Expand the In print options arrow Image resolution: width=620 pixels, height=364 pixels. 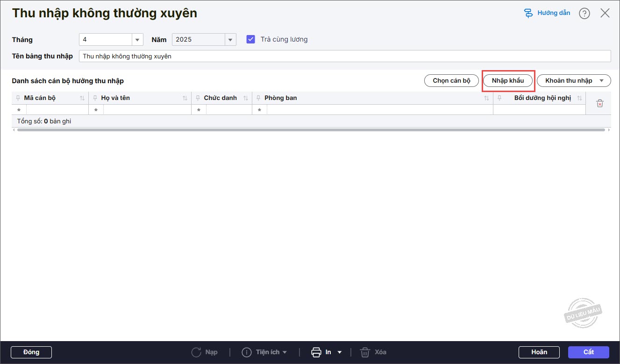click(x=340, y=352)
